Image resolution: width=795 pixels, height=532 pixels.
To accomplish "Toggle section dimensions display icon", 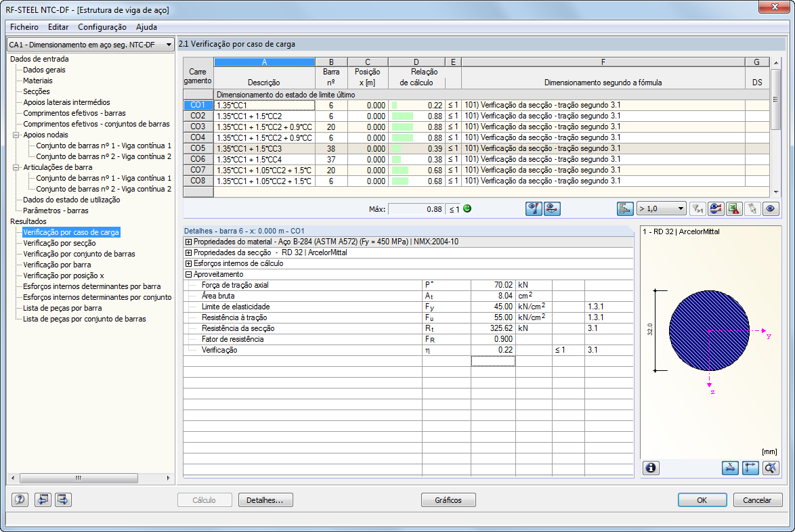I will click(730, 468).
